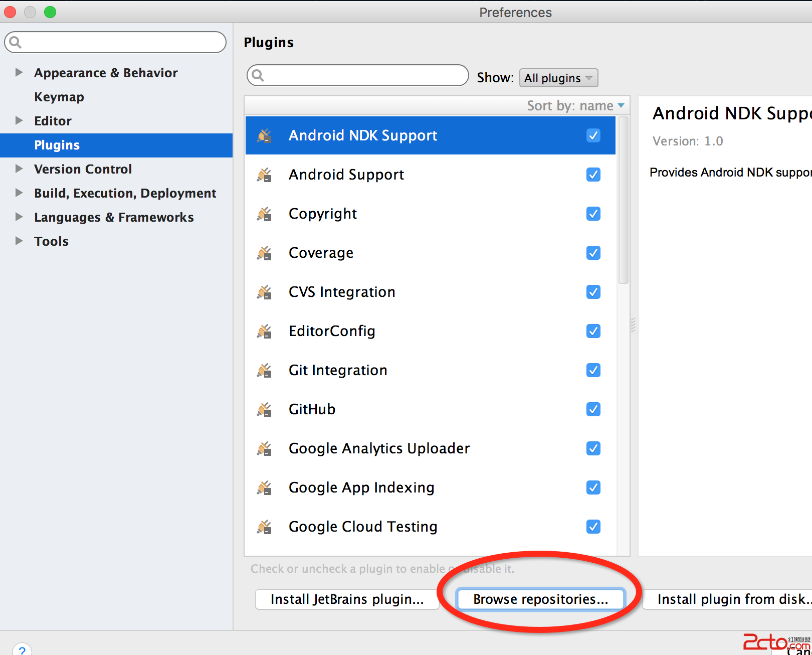Click the Google Cloud Testing plugin icon
The height and width of the screenshot is (655, 812).
click(264, 527)
